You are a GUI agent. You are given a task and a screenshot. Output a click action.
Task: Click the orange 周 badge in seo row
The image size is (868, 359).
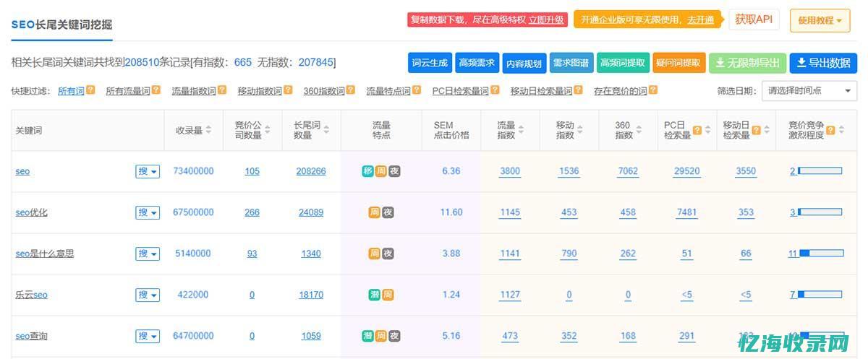click(381, 171)
